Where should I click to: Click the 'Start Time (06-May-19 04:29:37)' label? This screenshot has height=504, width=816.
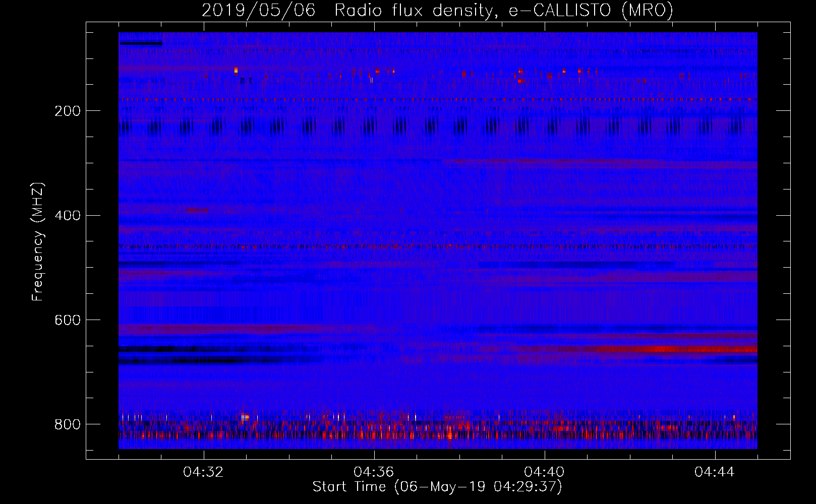[437, 487]
